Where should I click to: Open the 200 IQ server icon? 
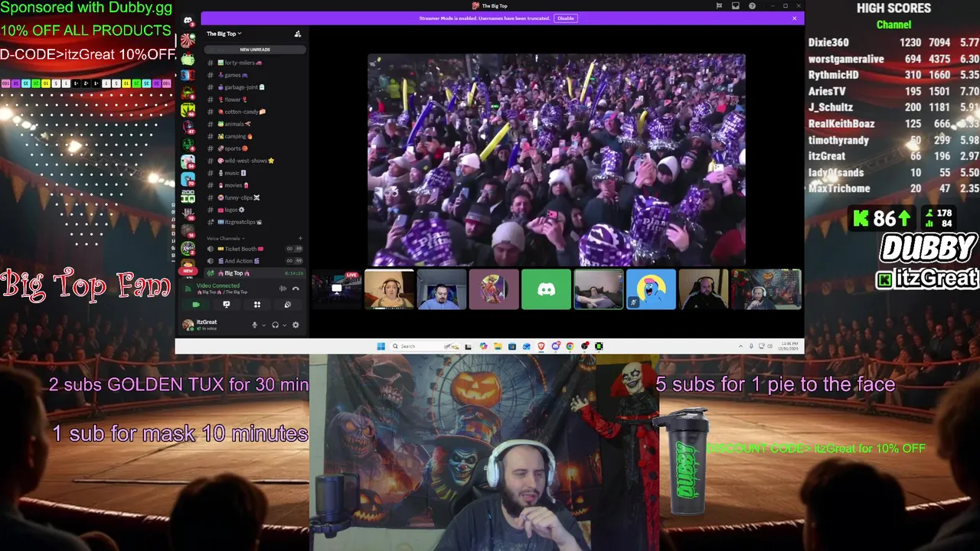coord(188,196)
